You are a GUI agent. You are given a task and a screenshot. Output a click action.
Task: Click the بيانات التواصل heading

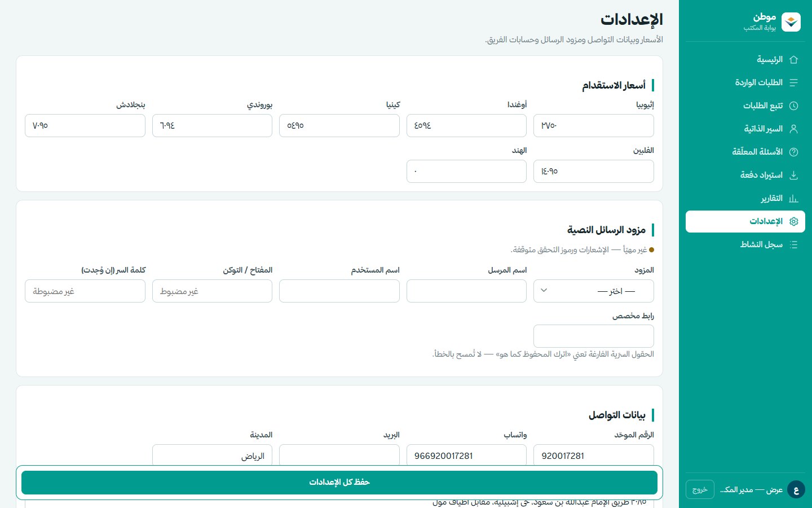pyautogui.click(x=617, y=415)
